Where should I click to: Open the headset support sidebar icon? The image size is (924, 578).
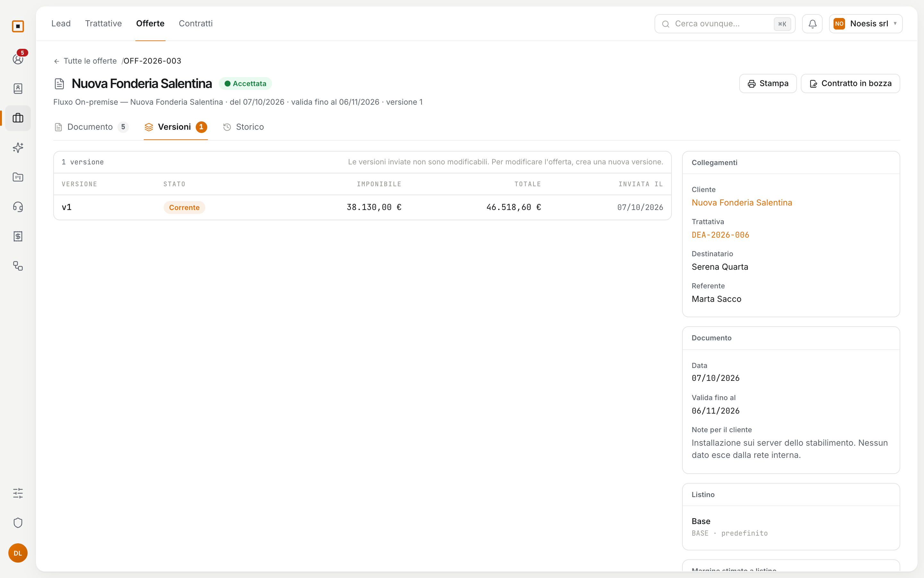click(18, 207)
